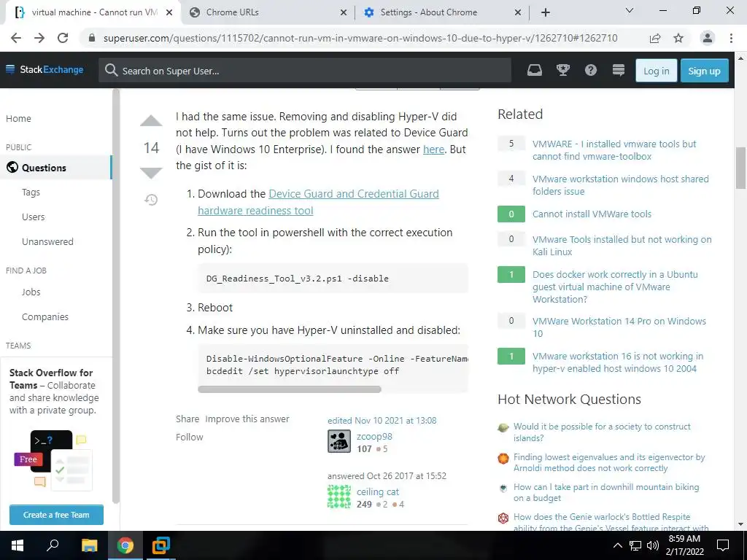View site security lock info
Image resolution: width=747 pixels, height=560 pixels.
(92, 38)
